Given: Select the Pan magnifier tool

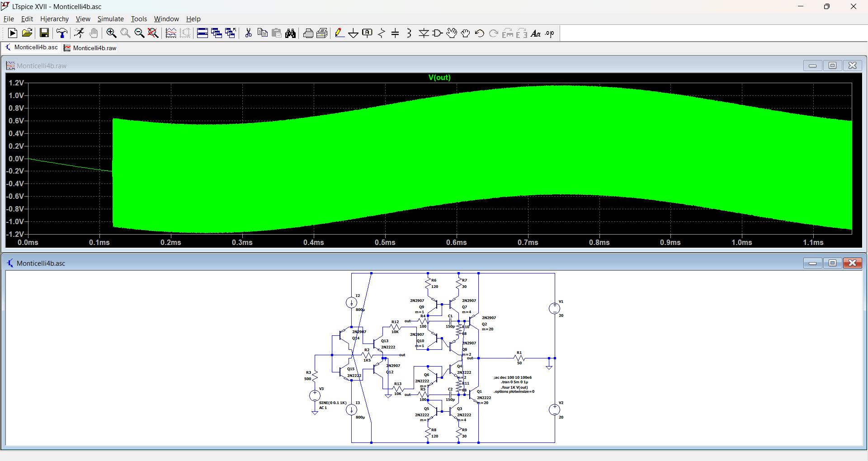Looking at the screenshot, I should click(125, 33).
